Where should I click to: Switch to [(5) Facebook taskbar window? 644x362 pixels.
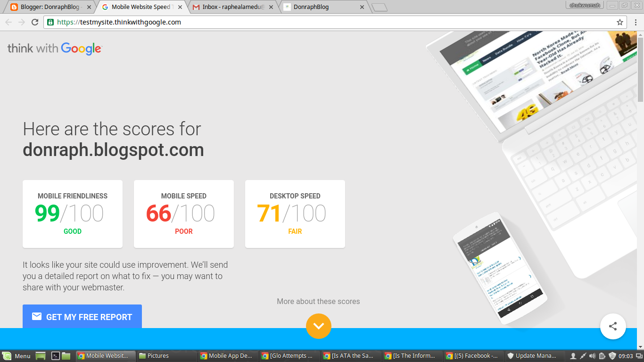[x=474, y=356]
